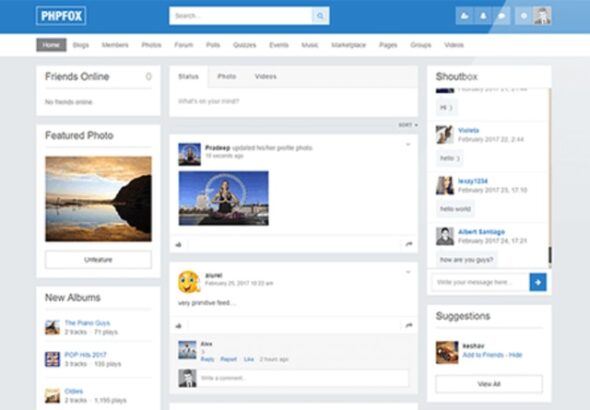
Task: Open the messages chat bubble icon
Action: point(502,16)
